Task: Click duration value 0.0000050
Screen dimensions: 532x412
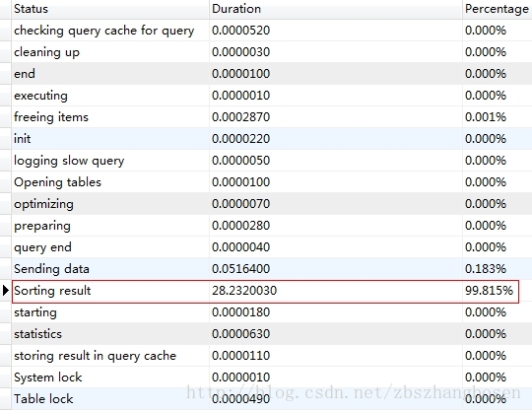Action: click(241, 161)
